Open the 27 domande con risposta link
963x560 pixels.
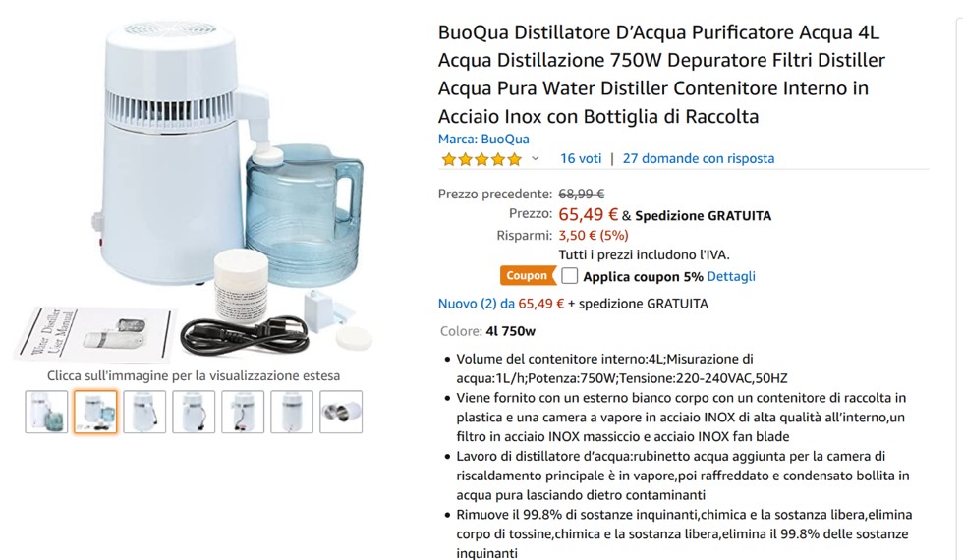(x=699, y=158)
